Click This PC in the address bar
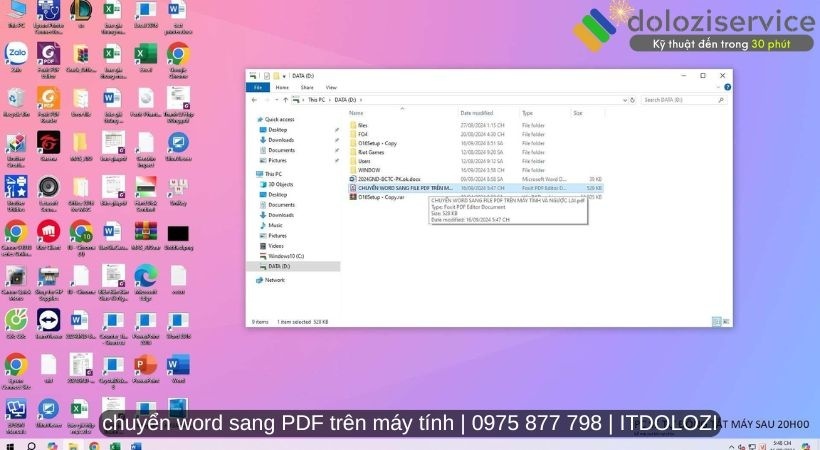The height and width of the screenshot is (450, 820). [x=316, y=100]
